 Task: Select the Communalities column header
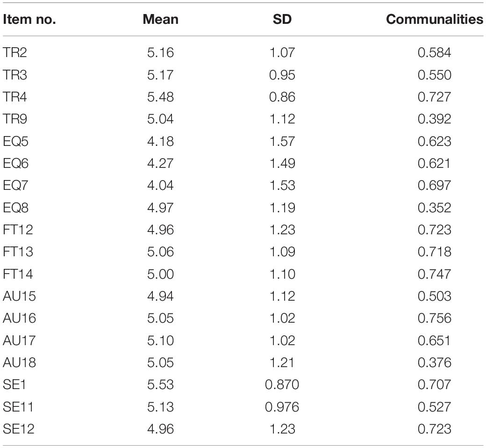click(435, 20)
